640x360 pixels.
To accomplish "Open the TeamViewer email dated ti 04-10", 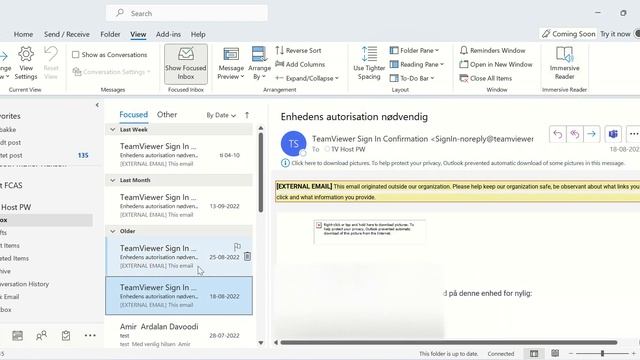I will coord(179,155).
